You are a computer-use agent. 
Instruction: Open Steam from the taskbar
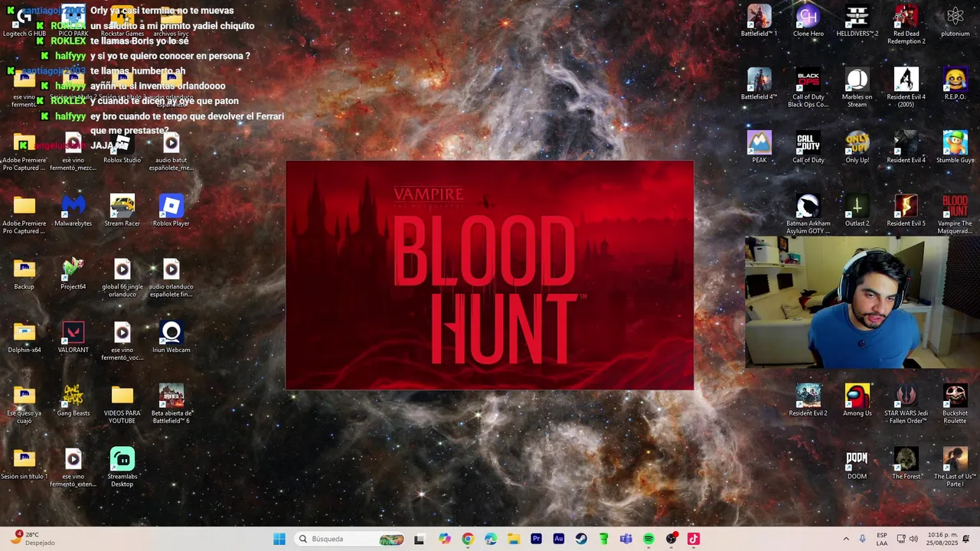coord(581,539)
